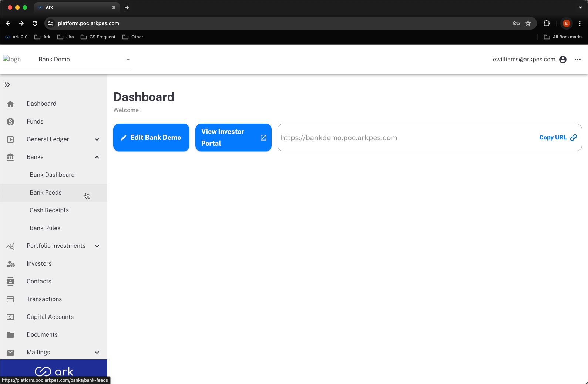The image size is (588, 384).
Task: Click the Copy URL button
Action: 558,138
